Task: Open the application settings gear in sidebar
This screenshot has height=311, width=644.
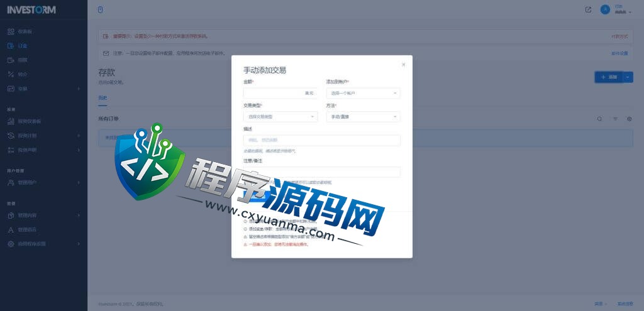Action: (11, 244)
